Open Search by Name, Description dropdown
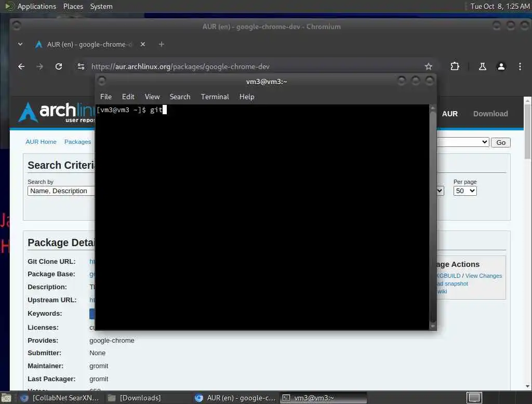The image size is (532, 404). click(x=61, y=191)
